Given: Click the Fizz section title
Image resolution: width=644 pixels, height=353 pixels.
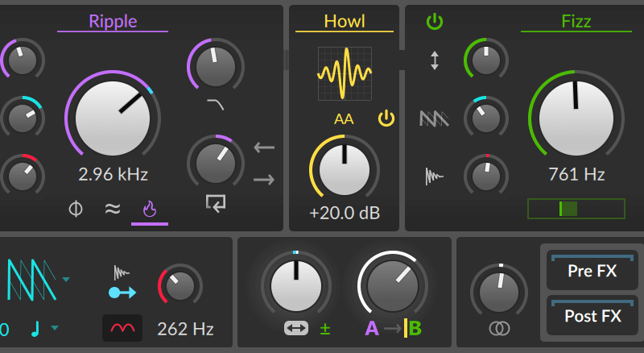Looking at the screenshot, I should (x=576, y=21).
